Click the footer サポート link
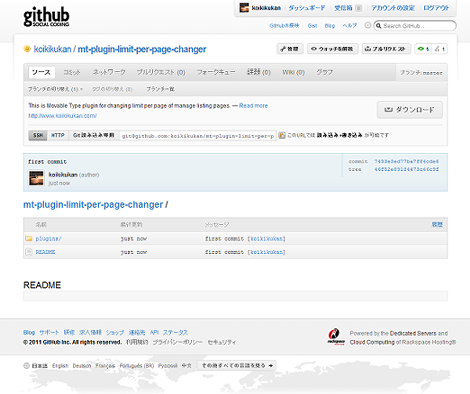470x394 pixels. click(49, 332)
